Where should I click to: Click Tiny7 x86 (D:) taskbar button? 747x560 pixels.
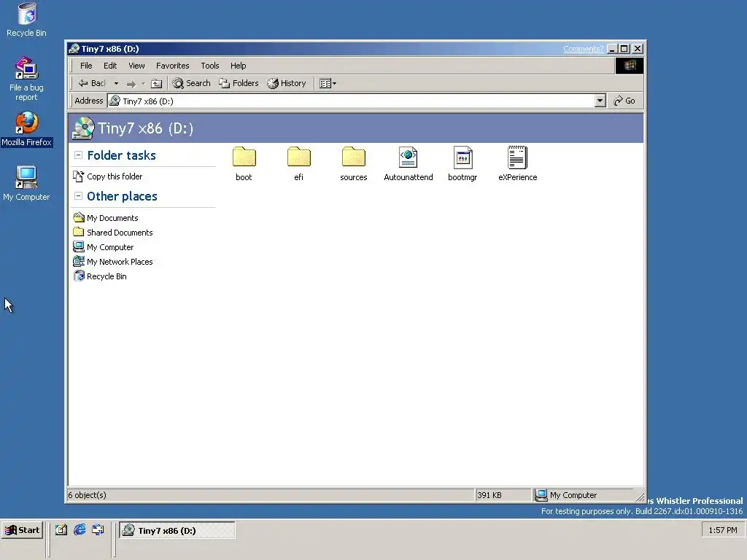click(177, 531)
